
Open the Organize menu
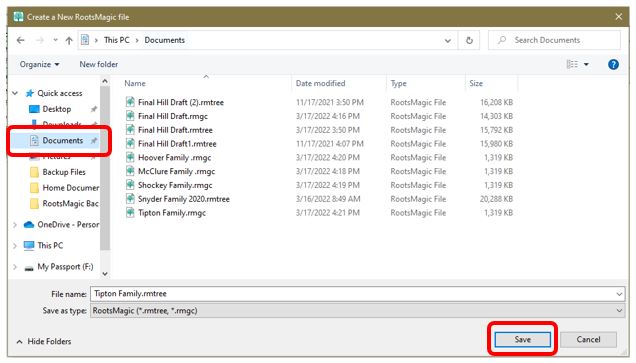click(x=39, y=64)
